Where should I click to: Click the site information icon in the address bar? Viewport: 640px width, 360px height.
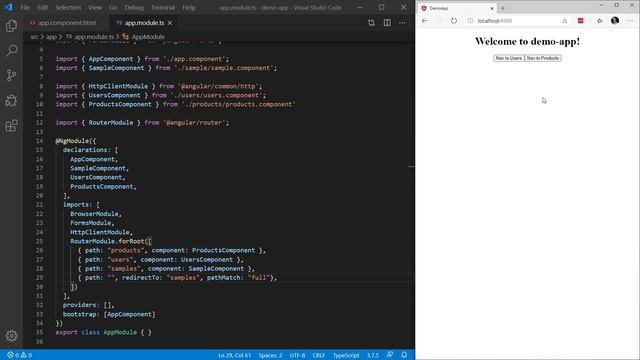[x=470, y=21]
